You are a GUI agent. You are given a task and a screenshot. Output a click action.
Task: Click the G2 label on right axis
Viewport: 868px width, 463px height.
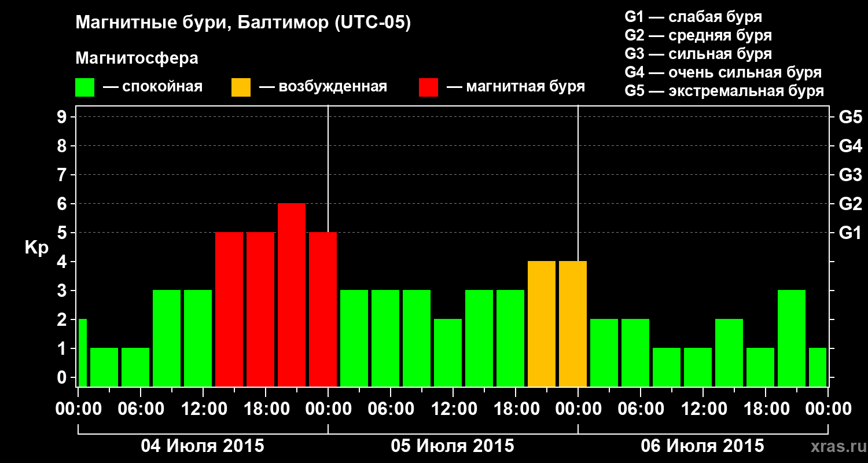[x=850, y=204]
